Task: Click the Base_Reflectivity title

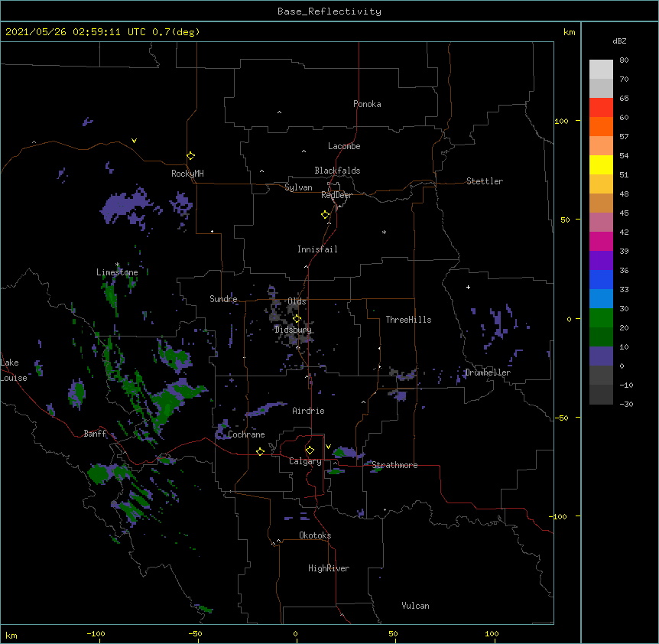Action: click(x=329, y=11)
